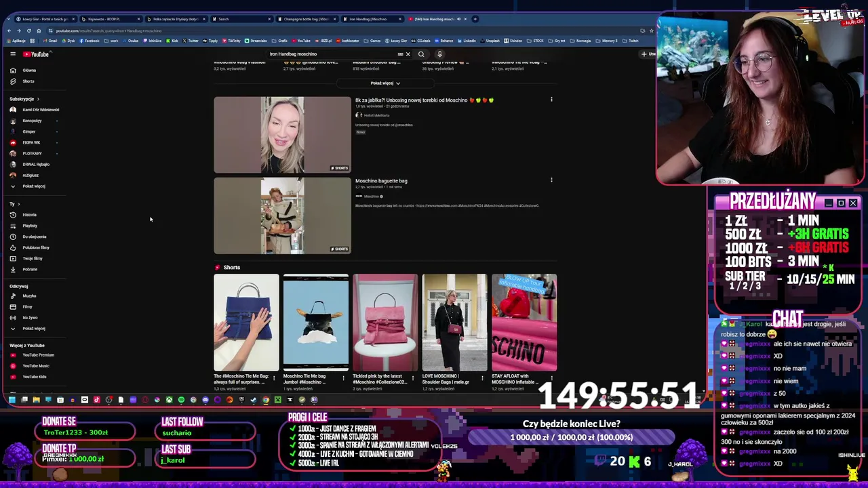Open Twoje filmy in sidebar
Viewport: 868px width, 488px height.
(27, 258)
